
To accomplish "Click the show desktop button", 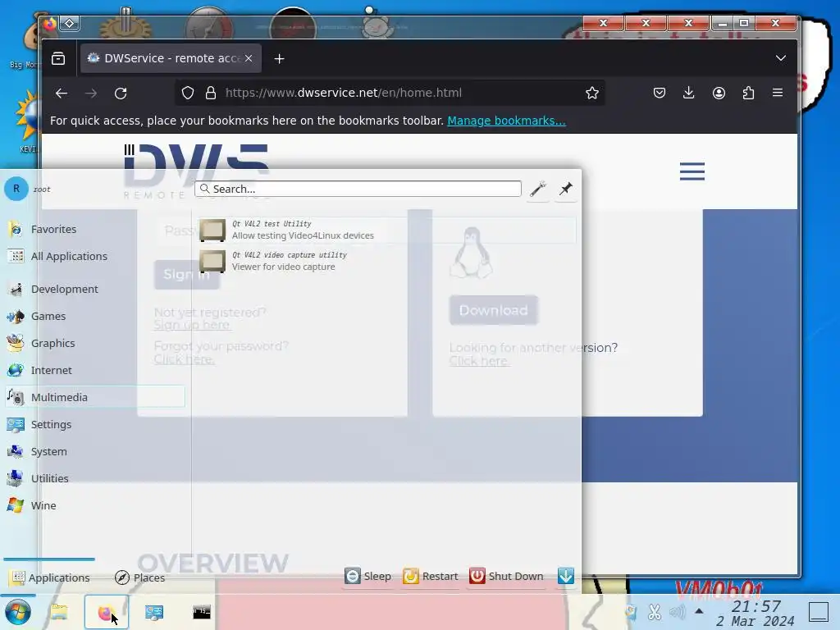I will pyautogui.click(x=818, y=612).
